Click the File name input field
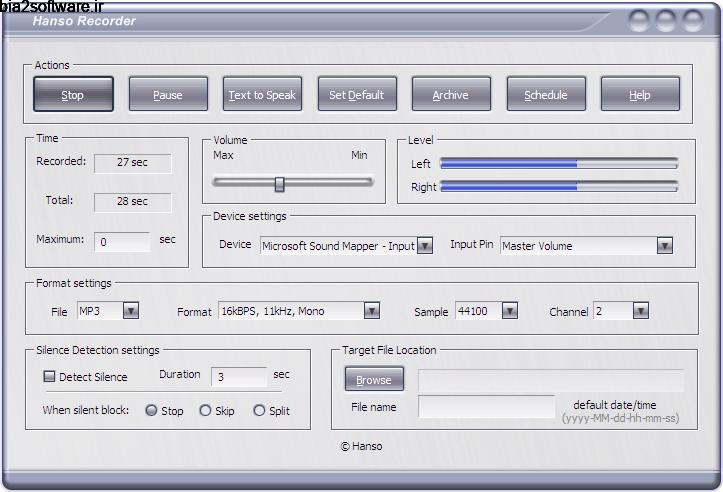Image resolution: width=723 pixels, height=492 pixels. [486, 406]
